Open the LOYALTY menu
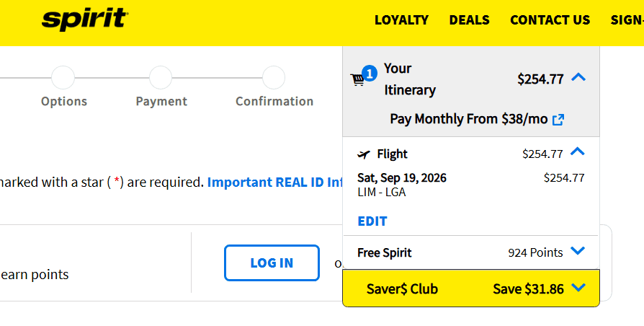The image size is (644, 326). click(401, 20)
